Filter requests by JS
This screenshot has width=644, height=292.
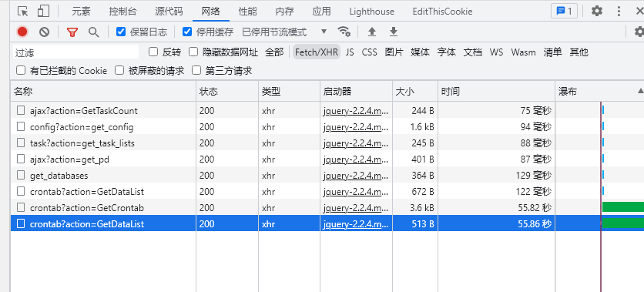tap(350, 52)
